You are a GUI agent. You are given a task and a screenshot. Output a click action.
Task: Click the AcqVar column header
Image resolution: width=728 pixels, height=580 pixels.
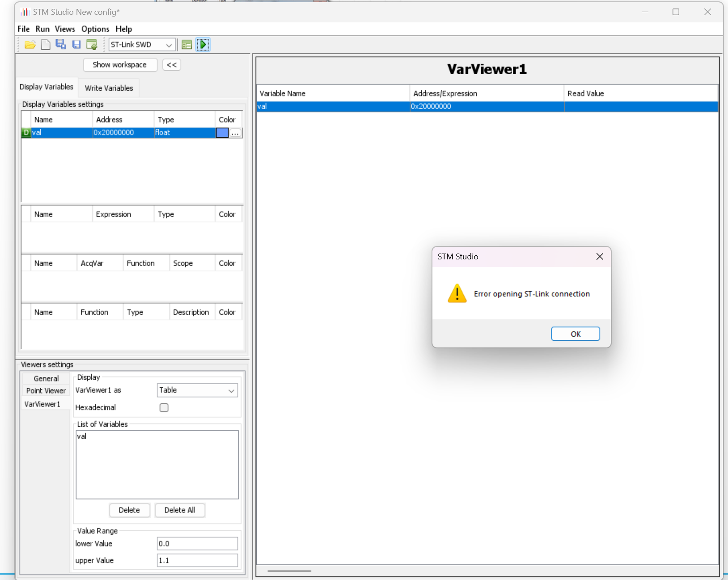click(x=100, y=263)
